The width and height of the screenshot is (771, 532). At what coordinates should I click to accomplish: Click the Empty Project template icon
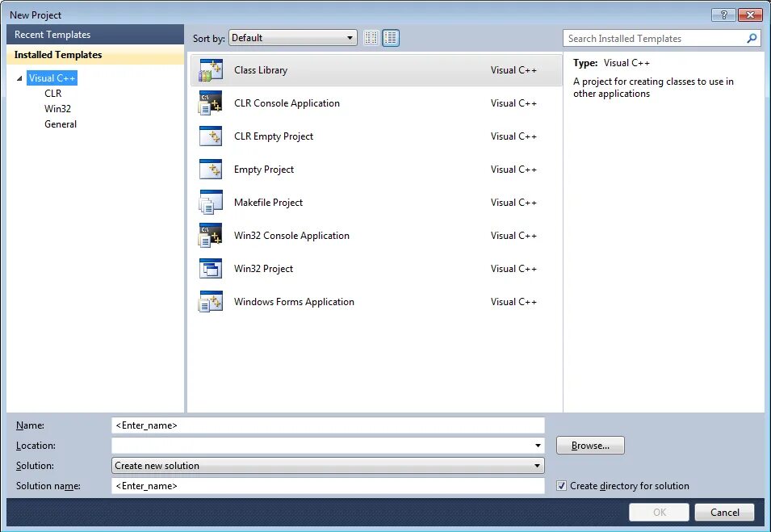click(211, 170)
